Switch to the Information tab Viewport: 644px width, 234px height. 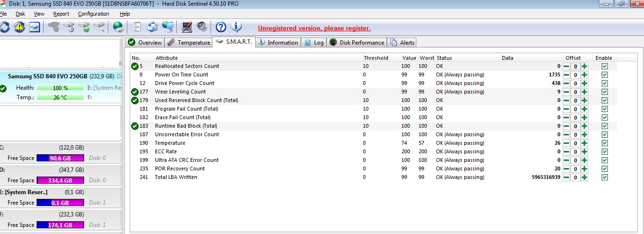pos(278,42)
